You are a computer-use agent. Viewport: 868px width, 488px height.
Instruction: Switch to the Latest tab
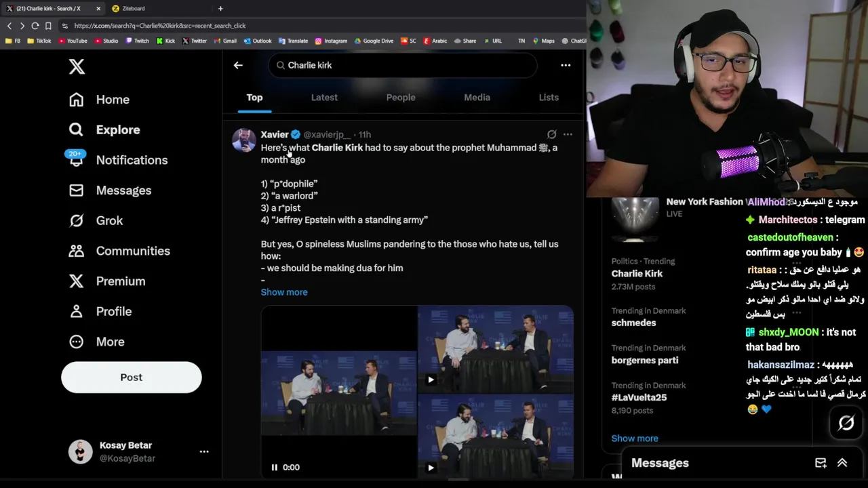pyautogui.click(x=324, y=98)
